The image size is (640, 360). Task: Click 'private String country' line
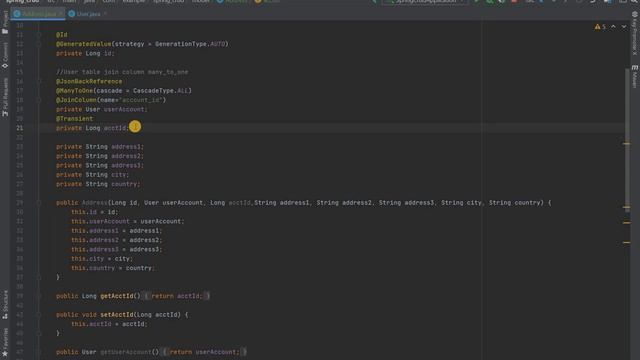(98, 184)
